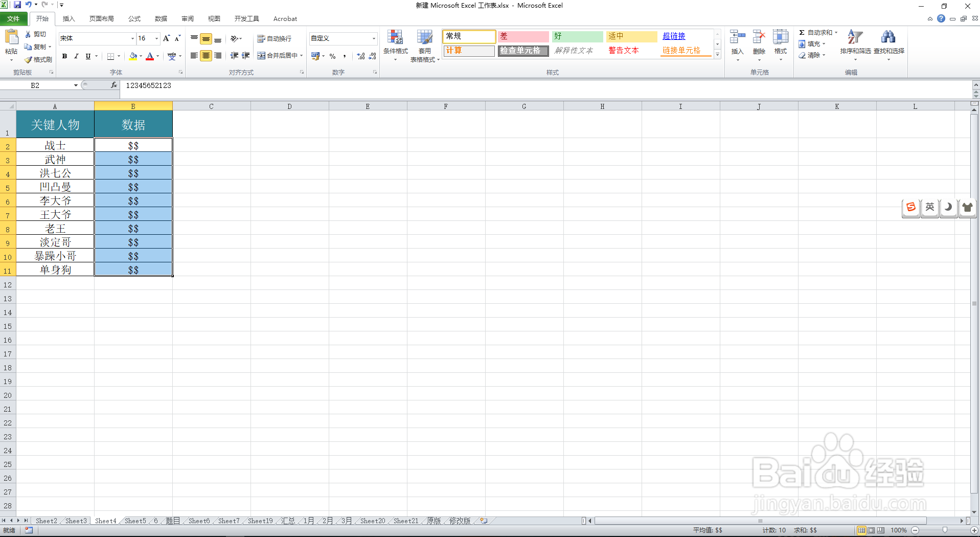Click the decrease decimal icon
Image resolution: width=980 pixels, height=537 pixels.
[372, 56]
